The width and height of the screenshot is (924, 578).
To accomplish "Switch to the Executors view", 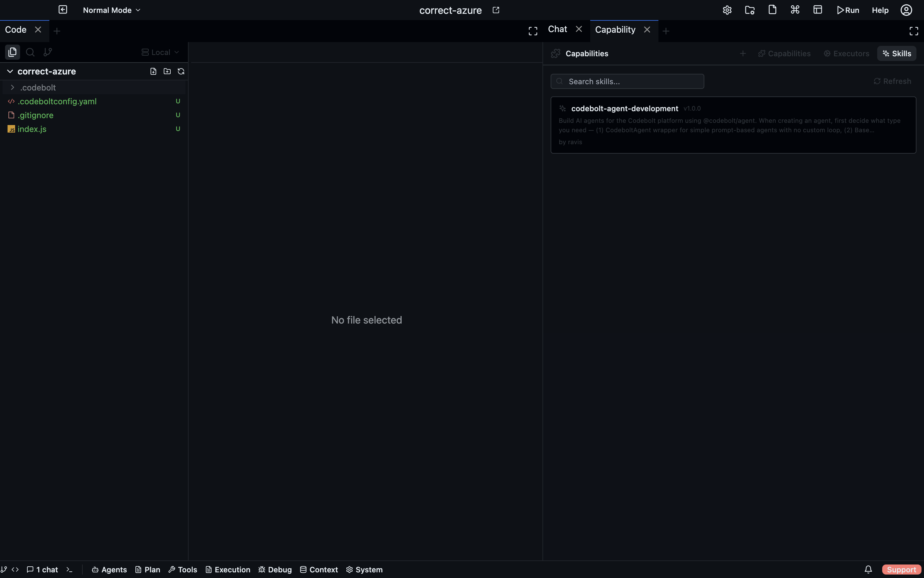I will click(x=846, y=53).
